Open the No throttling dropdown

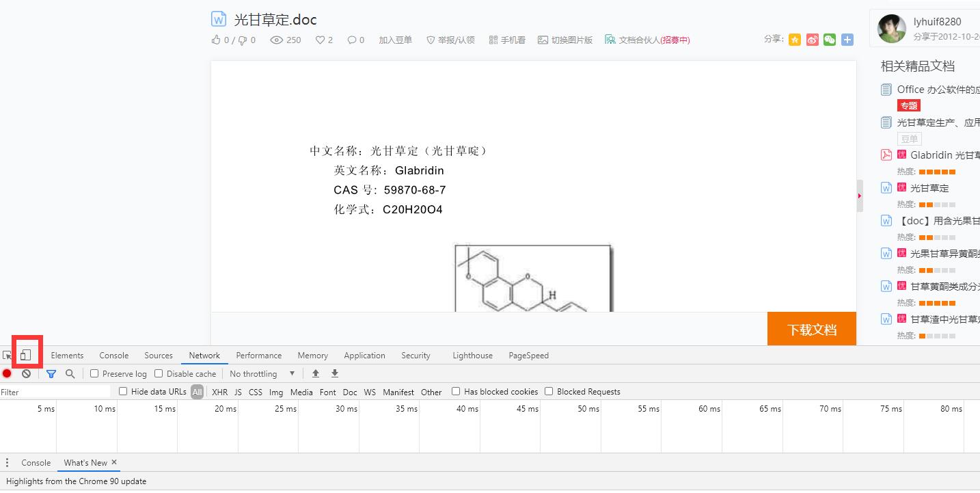(x=262, y=373)
